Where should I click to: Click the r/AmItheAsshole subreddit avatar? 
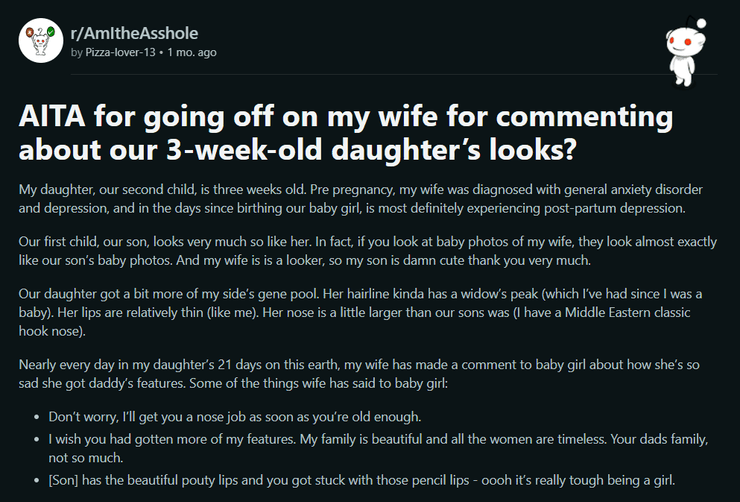pos(40,41)
